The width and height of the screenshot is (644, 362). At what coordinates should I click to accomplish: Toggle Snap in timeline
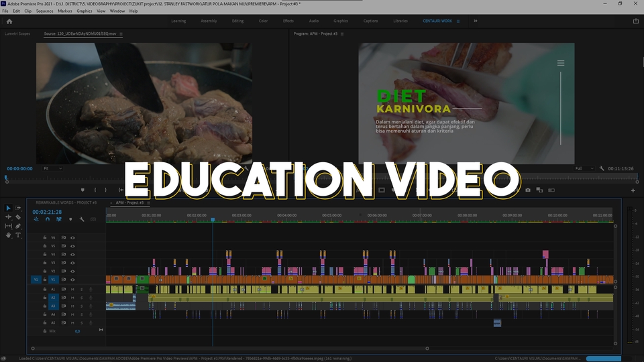click(48, 220)
